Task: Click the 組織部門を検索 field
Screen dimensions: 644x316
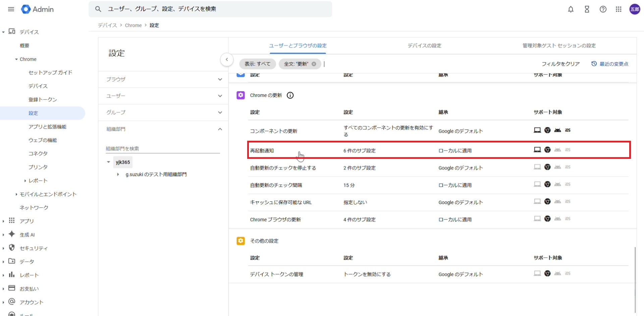Action: click(x=163, y=148)
